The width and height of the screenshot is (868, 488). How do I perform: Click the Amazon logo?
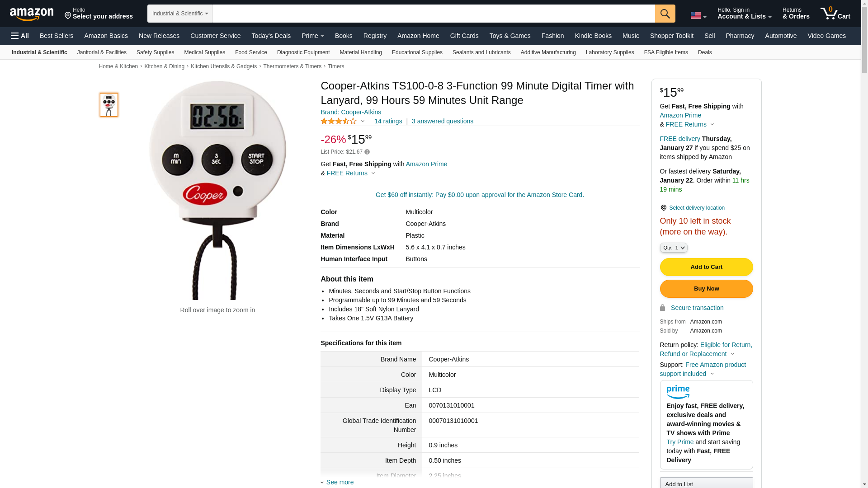(32, 14)
